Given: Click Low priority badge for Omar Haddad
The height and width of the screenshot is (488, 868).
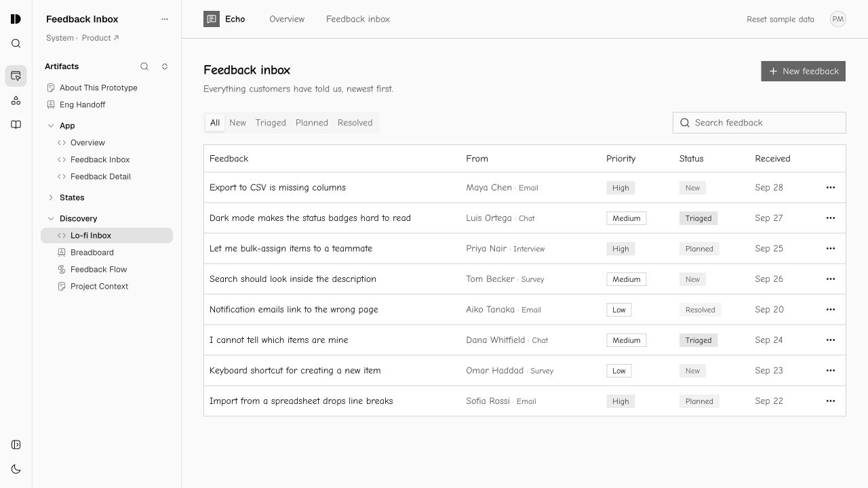Looking at the screenshot, I should (x=619, y=371).
